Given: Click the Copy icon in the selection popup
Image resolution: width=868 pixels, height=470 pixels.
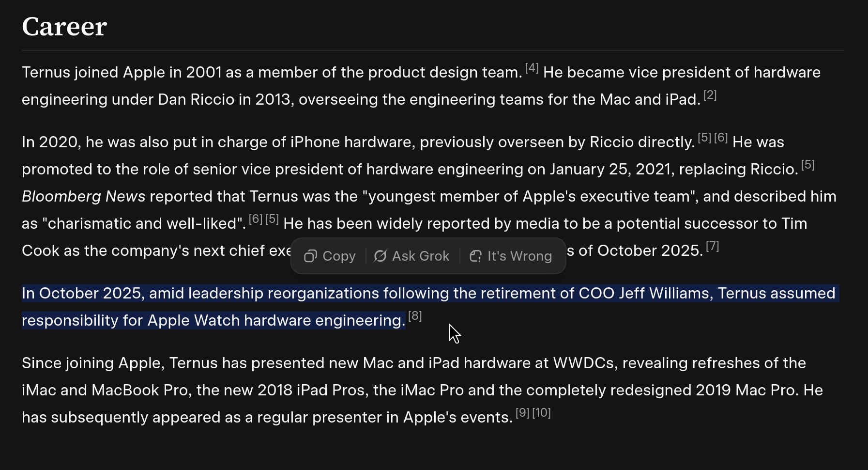Looking at the screenshot, I should [x=310, y=256].
